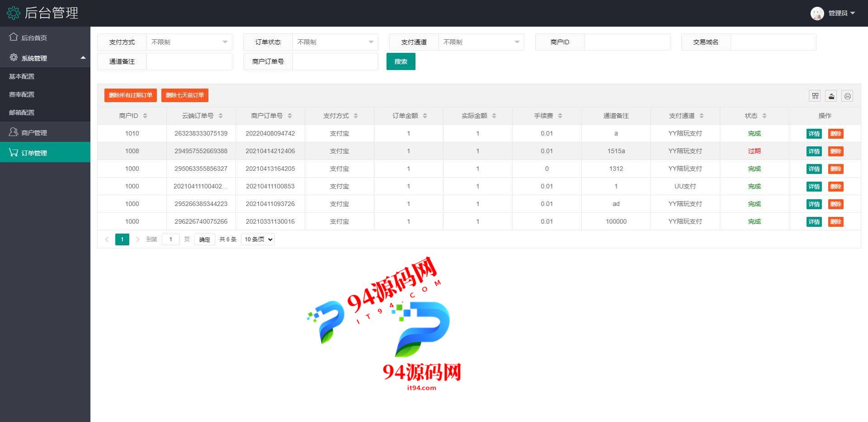Image resolution: width=868 pixels, height=422 pixels.
Task: Click channel note cell 100000
Action: coord(616,221)
